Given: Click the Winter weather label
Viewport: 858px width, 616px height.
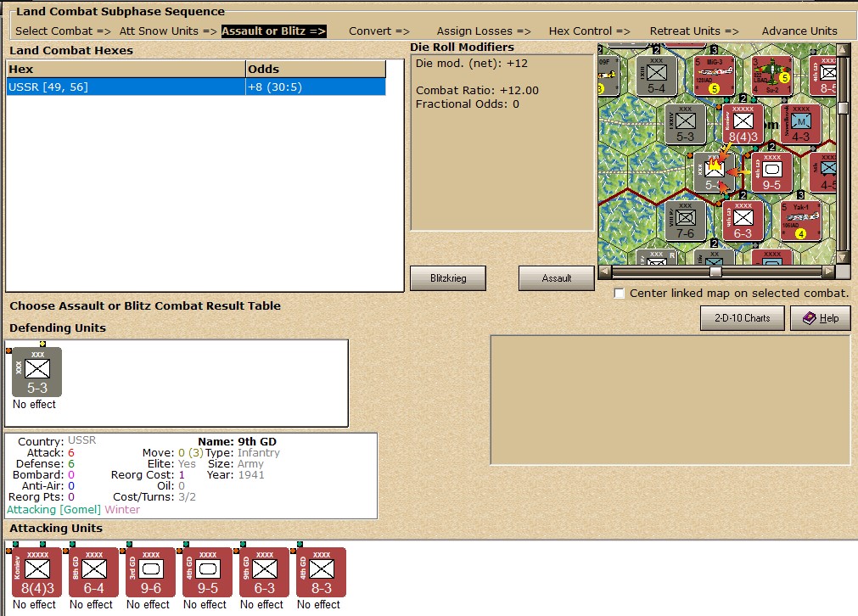Looking at the screenshot, I should click(x=122, y=509).
